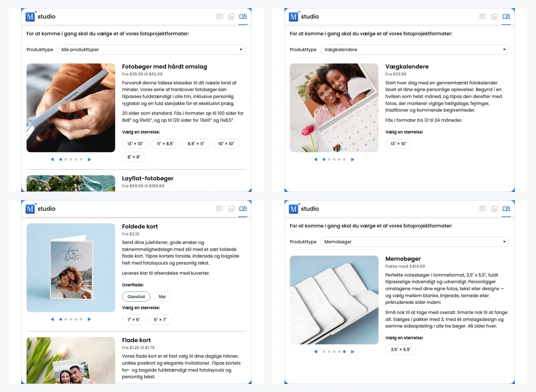
Task: Jump to second dot of hardcover photobook carousel
Action: tap(66, 160)
